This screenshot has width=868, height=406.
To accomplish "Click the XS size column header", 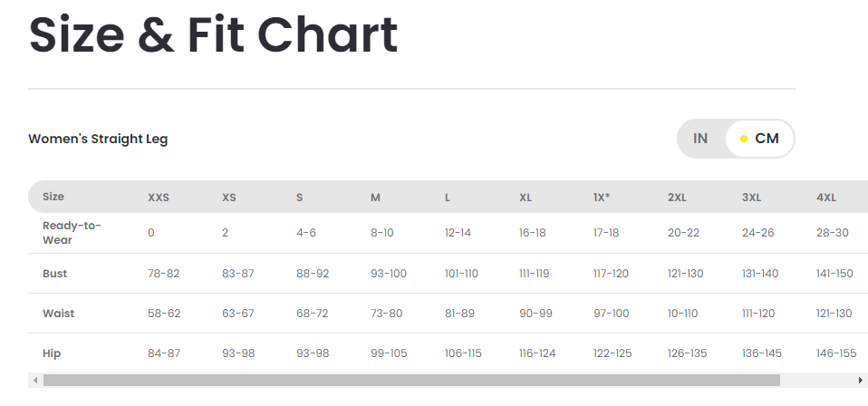I will click(229, 198).
